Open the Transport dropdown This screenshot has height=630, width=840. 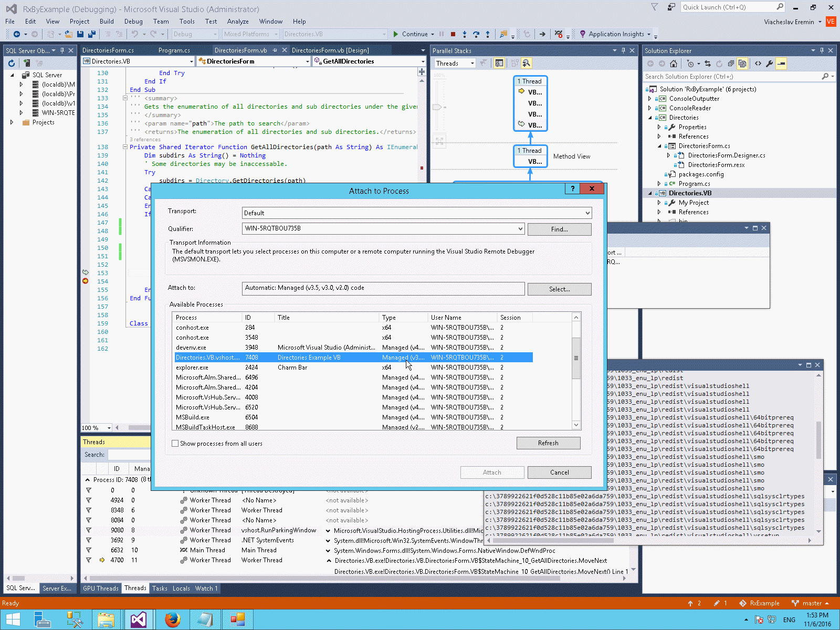pyautogui.click(x=417, y=213)
